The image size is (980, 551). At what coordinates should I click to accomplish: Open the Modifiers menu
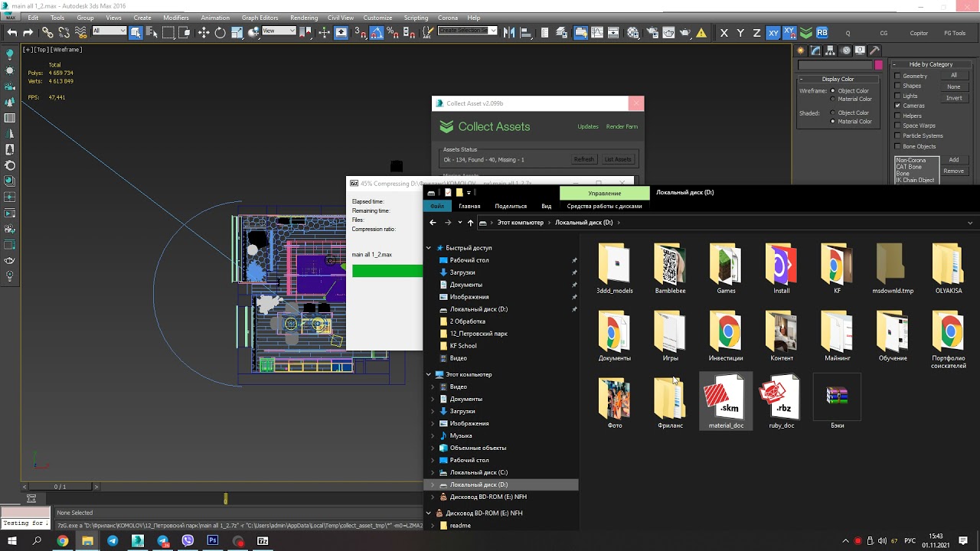(176, 18)
